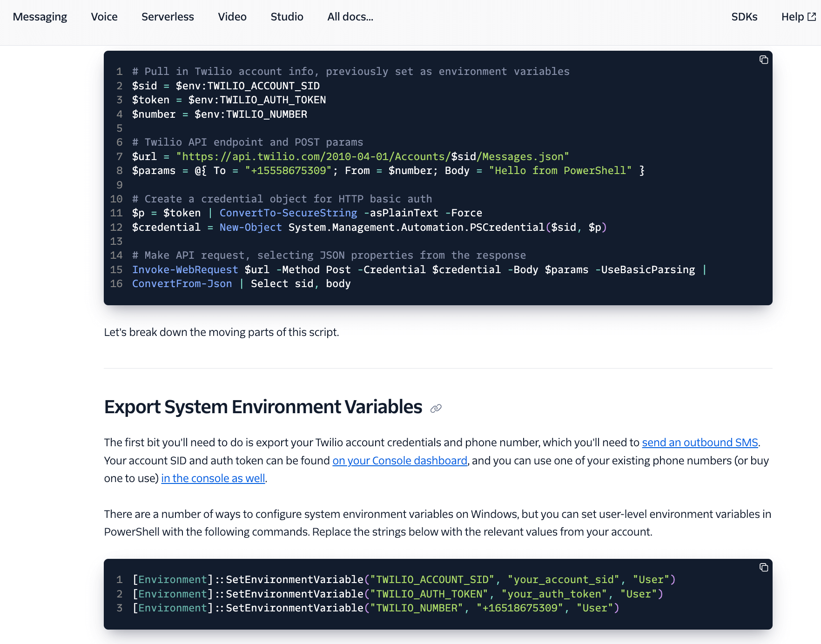The width and height of the screenshot is (821, 644).
Task: Open the All docs... menu
Action: tap(350, 17)
